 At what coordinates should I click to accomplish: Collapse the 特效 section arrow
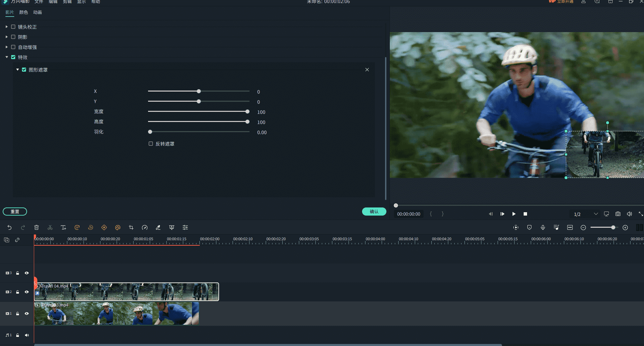[7, 57]
